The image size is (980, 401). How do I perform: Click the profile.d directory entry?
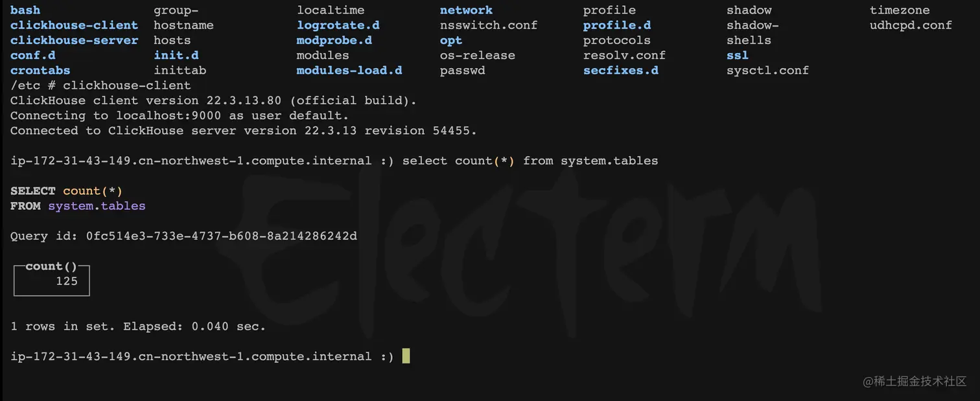[x=616, y=25]
